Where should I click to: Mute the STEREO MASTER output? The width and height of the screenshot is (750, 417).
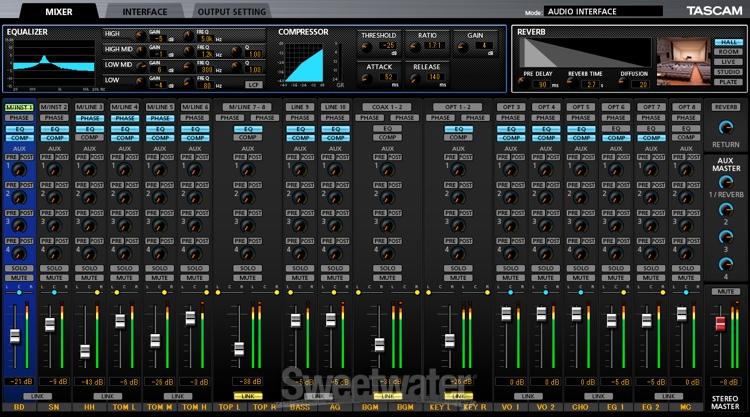click(x=726, y=291)
